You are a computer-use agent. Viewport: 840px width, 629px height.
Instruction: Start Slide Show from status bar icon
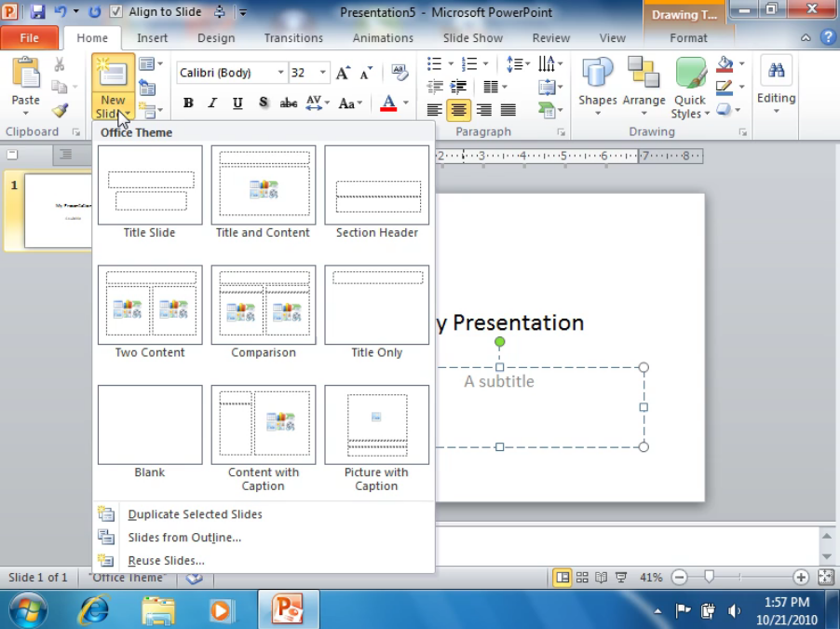[x=621, y=578]
